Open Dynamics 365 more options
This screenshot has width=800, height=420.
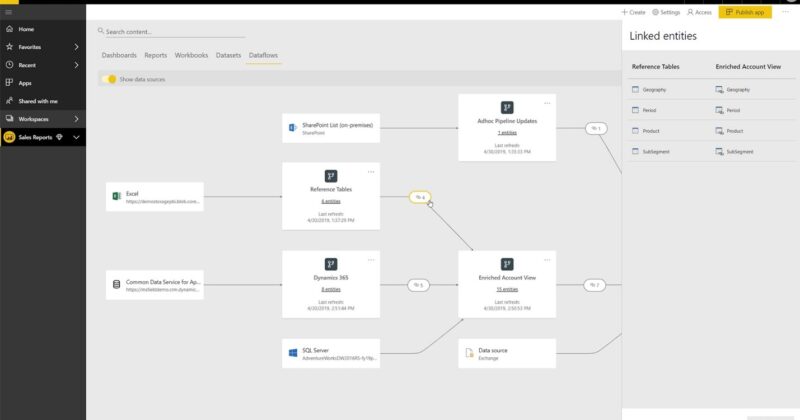tap(371, 260)
